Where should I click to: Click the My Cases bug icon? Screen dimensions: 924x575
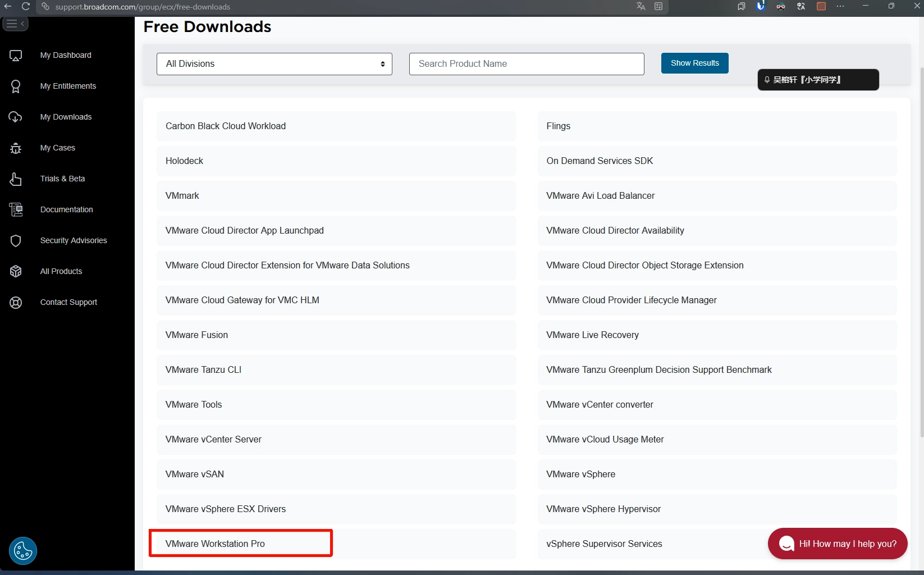(x=16, y=148)
